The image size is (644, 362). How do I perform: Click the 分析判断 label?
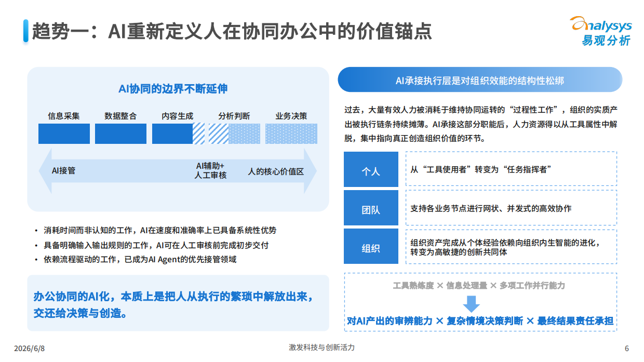[x=234, y=116]
